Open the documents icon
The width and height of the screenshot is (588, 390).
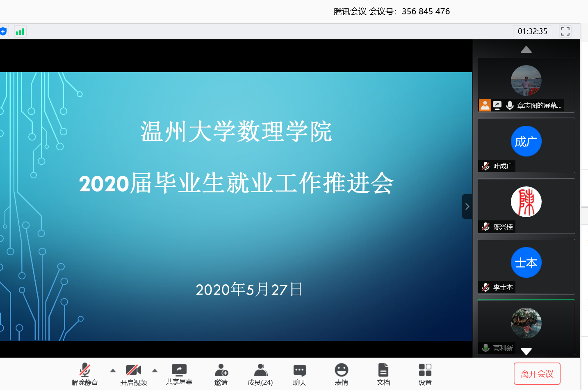click(x=383, y=371)
